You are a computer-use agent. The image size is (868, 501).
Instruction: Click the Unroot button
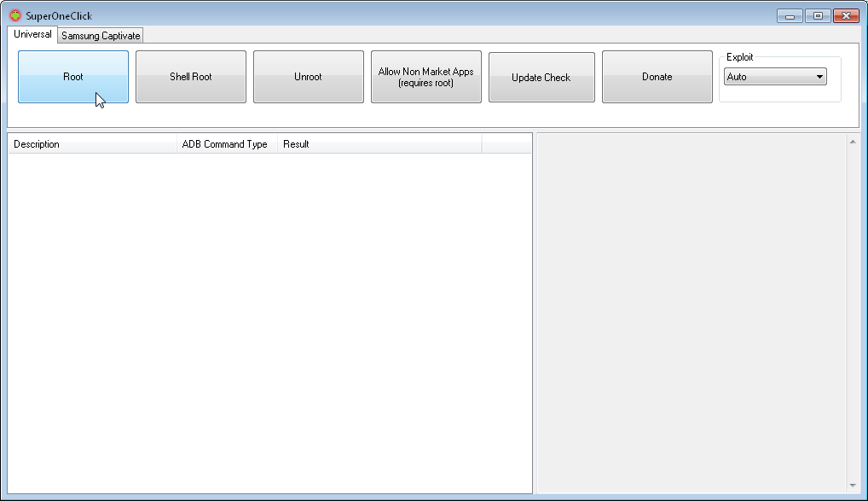[309, 77]
